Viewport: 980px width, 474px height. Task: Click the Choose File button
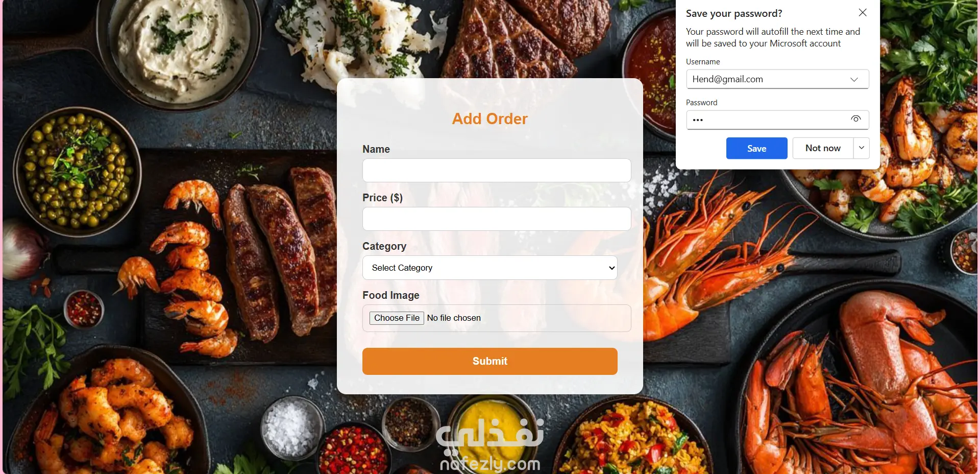pyautogui.click(x=397, y=318)
